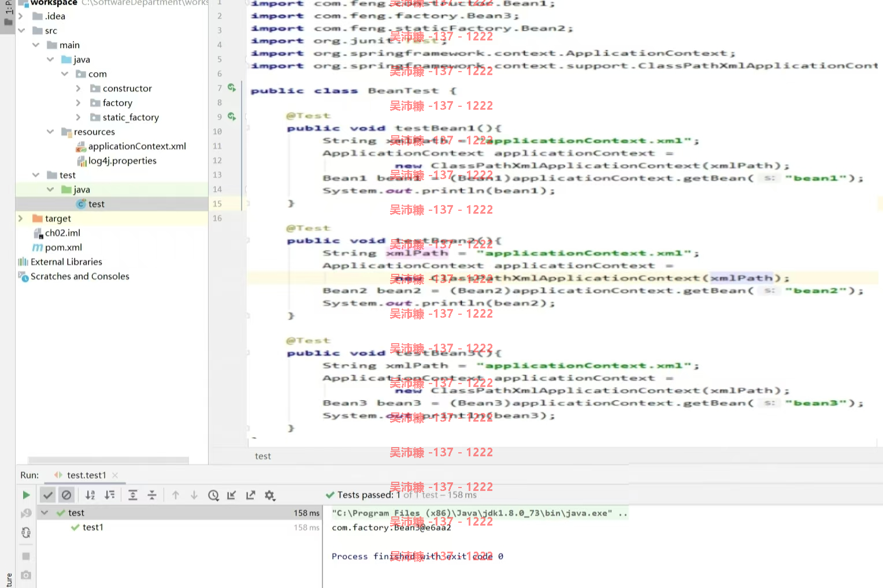883x588 pixels.
Task: Click the java.exe command line in console
Action: click(x=479, y=513)
